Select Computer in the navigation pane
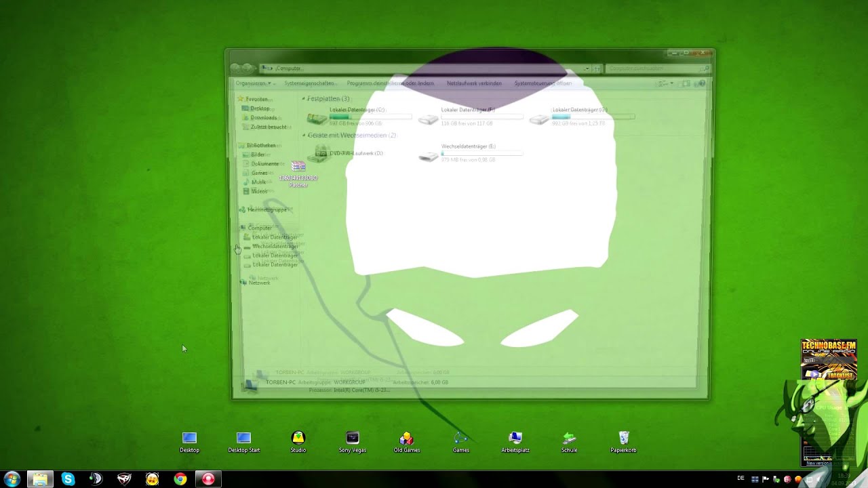Image resolution: width=868 pixels, height=488 pixels. coord(256,228)
